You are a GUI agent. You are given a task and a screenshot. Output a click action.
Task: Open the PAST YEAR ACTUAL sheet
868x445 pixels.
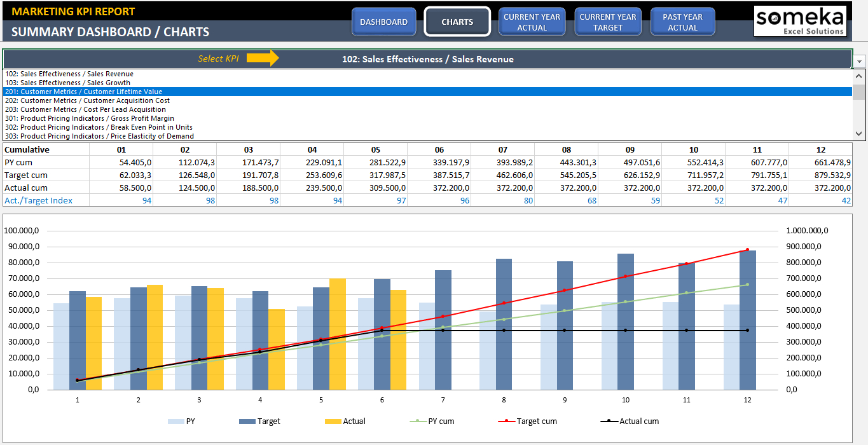pos(682,21)
